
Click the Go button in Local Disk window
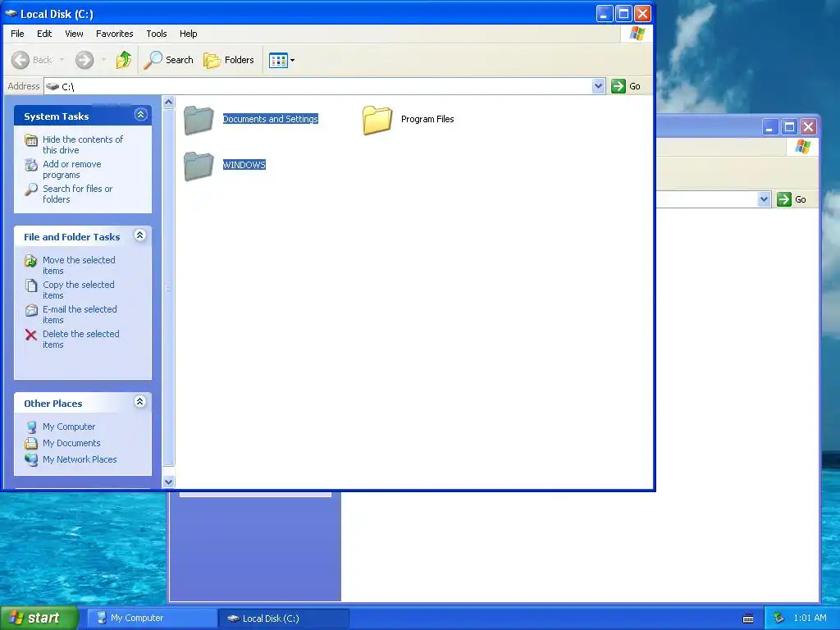point(626,86)
